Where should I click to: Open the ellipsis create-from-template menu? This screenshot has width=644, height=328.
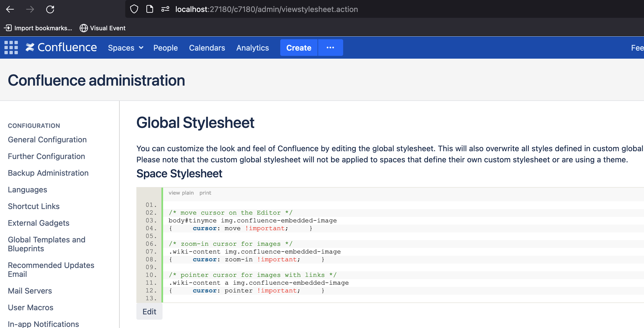(x=330, y=48)
